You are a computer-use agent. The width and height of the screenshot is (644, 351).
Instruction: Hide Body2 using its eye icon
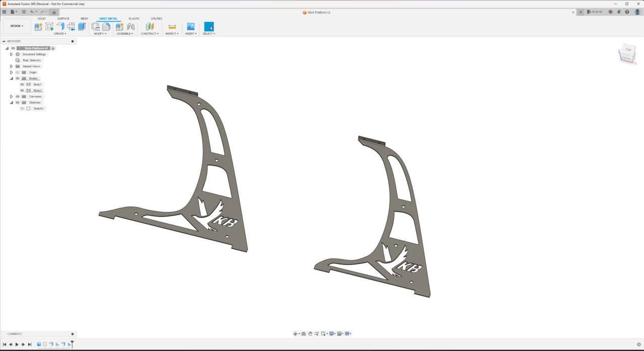(22, 91)
